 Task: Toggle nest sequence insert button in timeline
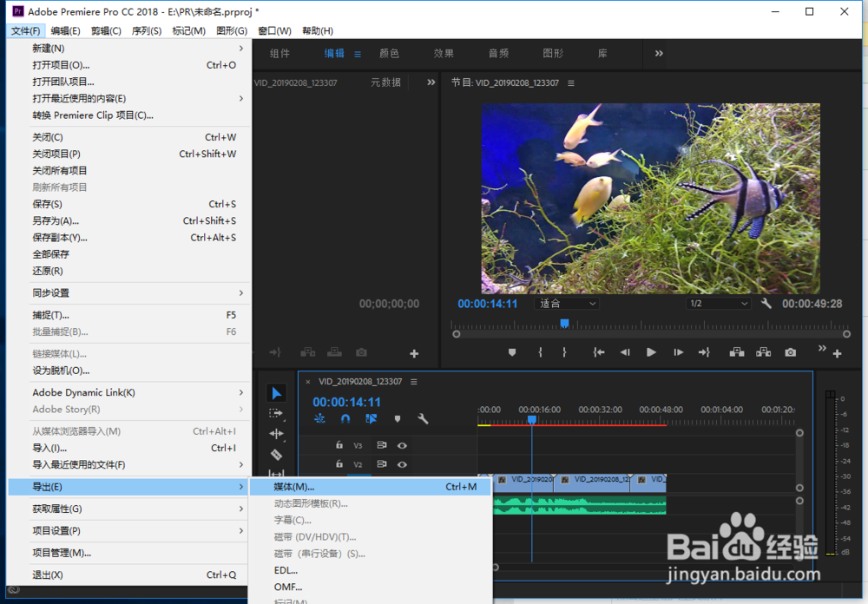click(319, 419)
